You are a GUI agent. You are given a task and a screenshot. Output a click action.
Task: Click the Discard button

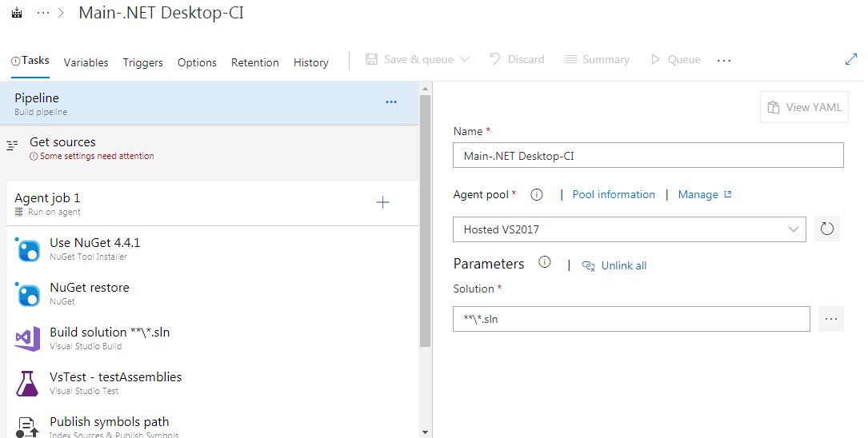[x=517, y=59]
